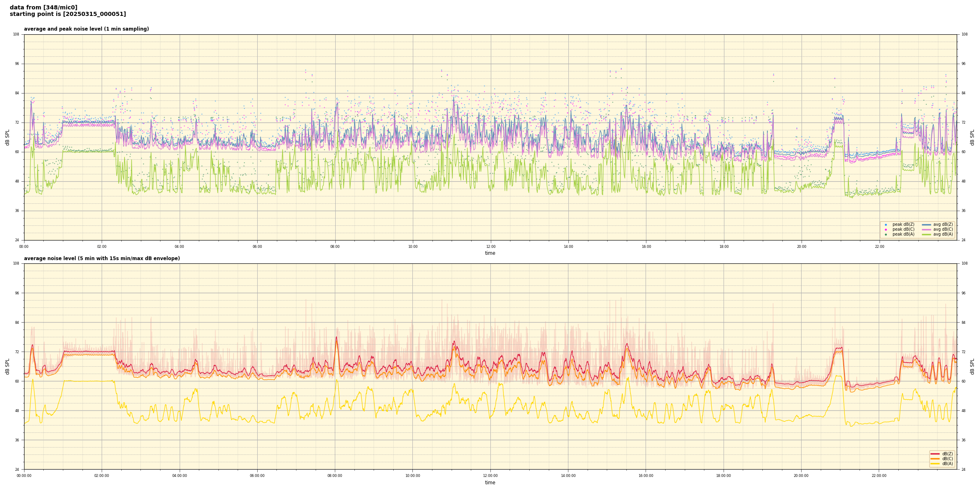
Task: Click the 'data from [348/mic0]' header text
Action: coord(43,7)
